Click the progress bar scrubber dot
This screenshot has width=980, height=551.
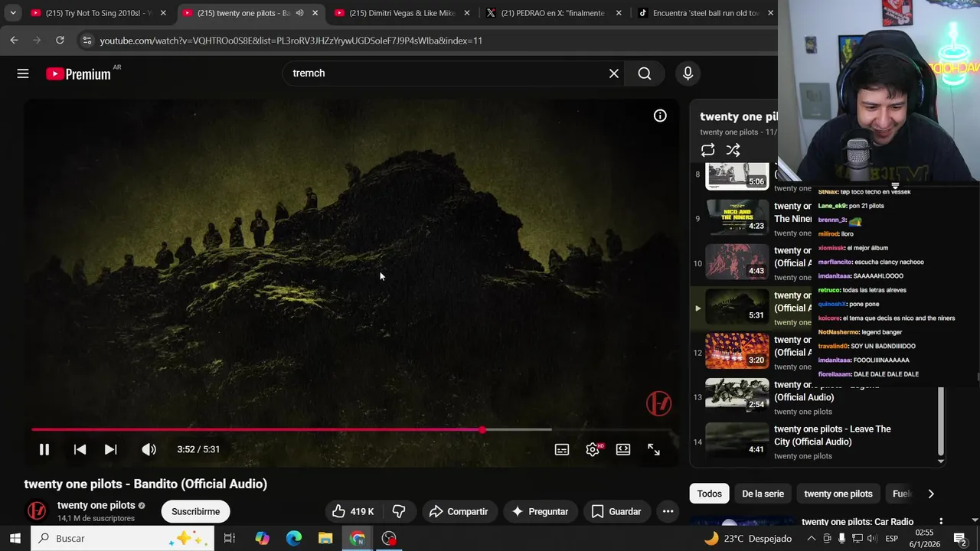(482, 429)
